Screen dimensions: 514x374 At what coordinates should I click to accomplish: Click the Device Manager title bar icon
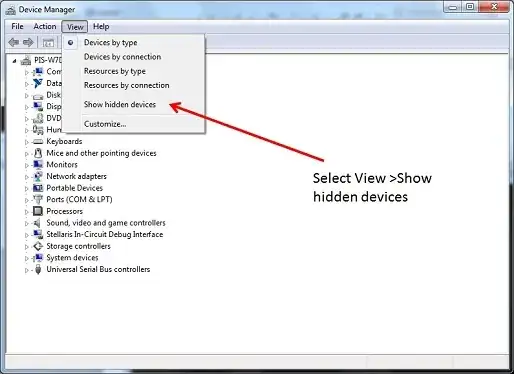point(10,10)
